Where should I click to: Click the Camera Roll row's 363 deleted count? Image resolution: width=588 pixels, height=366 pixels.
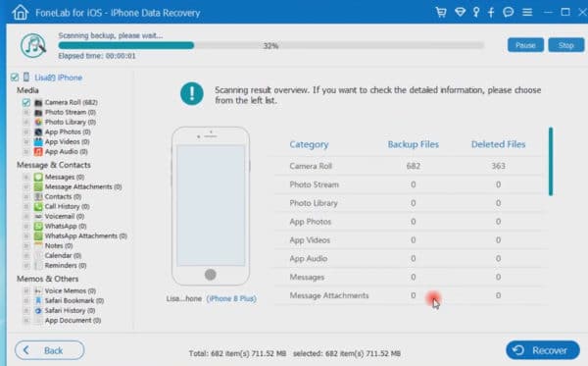(498, 166)
